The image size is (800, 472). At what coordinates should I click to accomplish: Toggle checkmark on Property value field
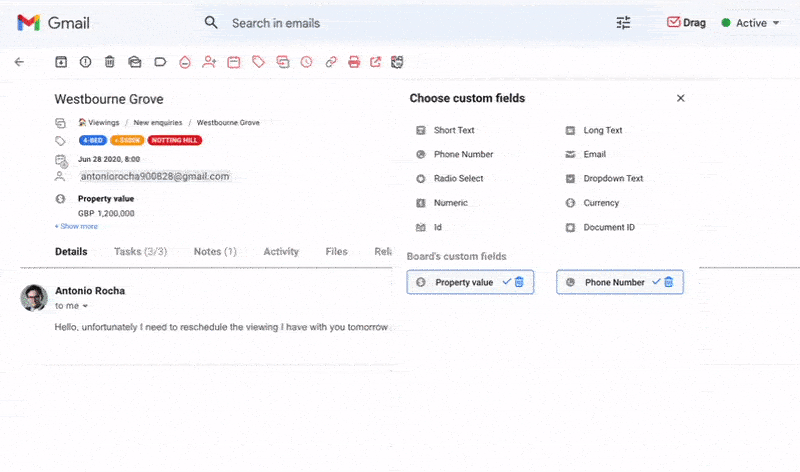(506, 282)
